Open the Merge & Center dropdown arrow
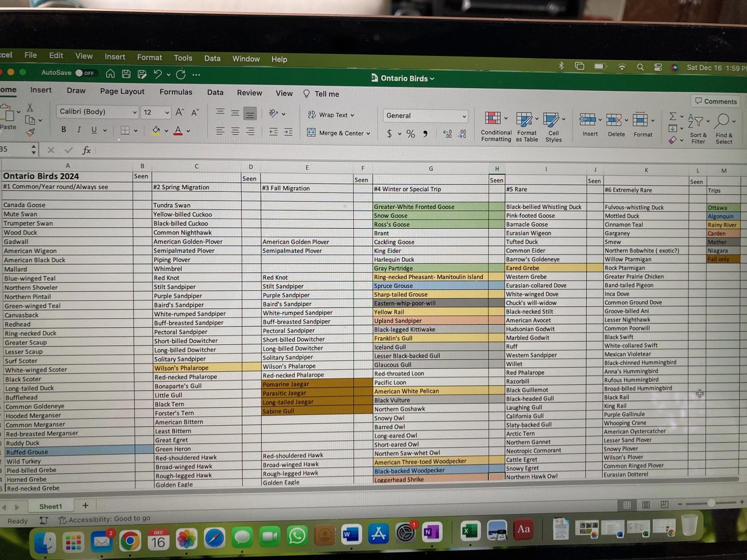The image size is (747, 560). 368,133
